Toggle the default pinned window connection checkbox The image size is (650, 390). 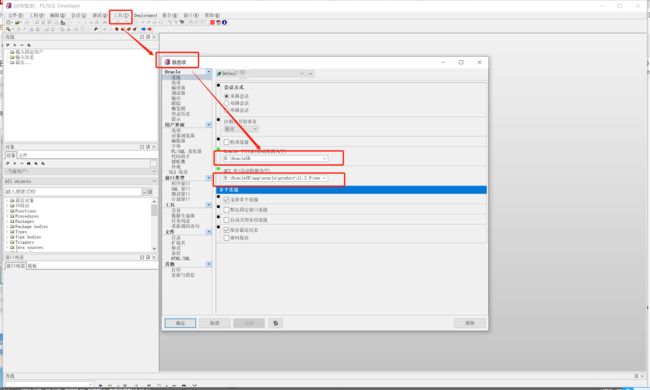(x=227, y=210)
